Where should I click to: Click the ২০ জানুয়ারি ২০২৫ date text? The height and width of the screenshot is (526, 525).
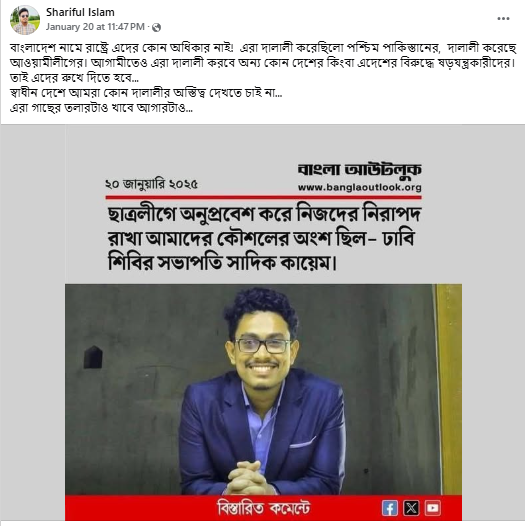point(151,184)
